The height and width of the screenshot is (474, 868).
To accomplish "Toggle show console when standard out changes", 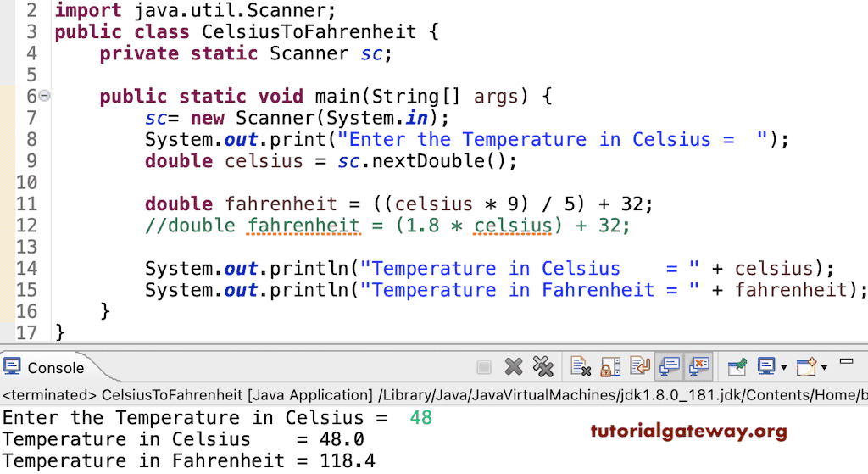I will pyautogui.click(x=670, y=366).
